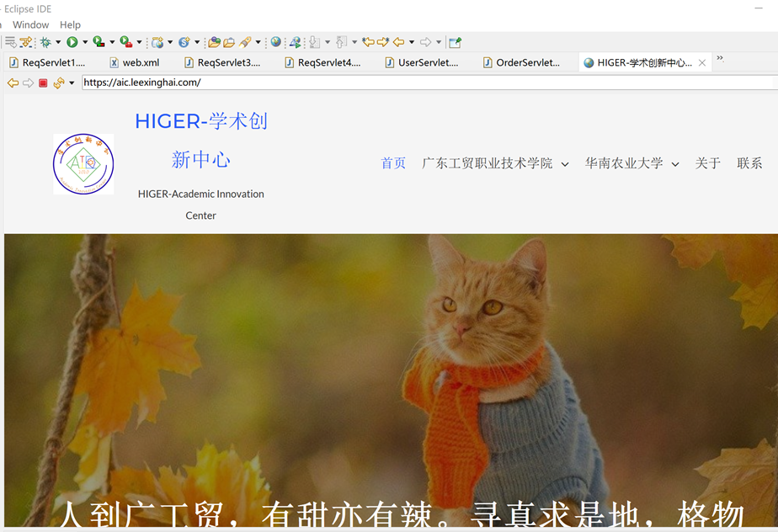778x532 pixels.
Task: Switch to the UserServlet editor tab
Action: point(424,62)
